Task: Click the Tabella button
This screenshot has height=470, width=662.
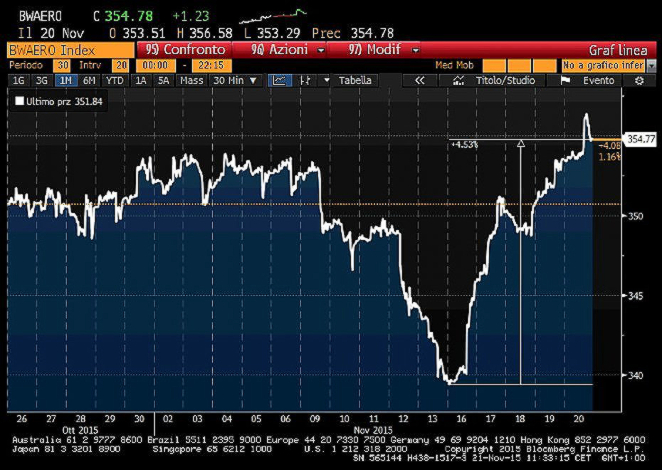Action: (x=354, y=80)
